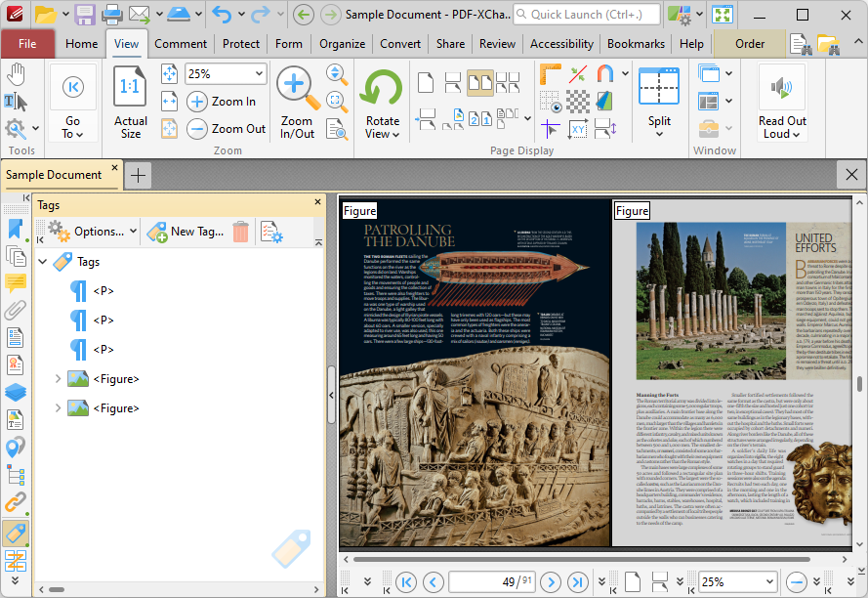This screenshot has height=598, width=868.
Task: Switch to the Comment ribbon tab
Action: [184, 44]
